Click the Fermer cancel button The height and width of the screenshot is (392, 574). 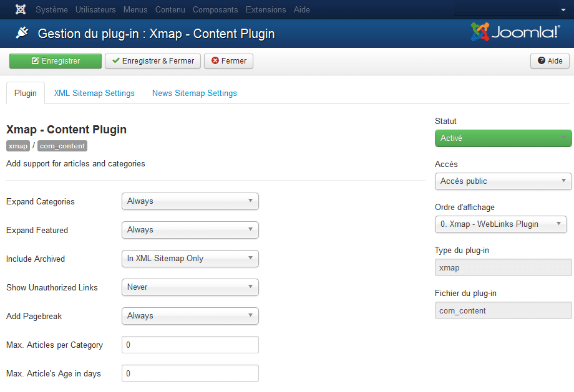click(228, 61)
